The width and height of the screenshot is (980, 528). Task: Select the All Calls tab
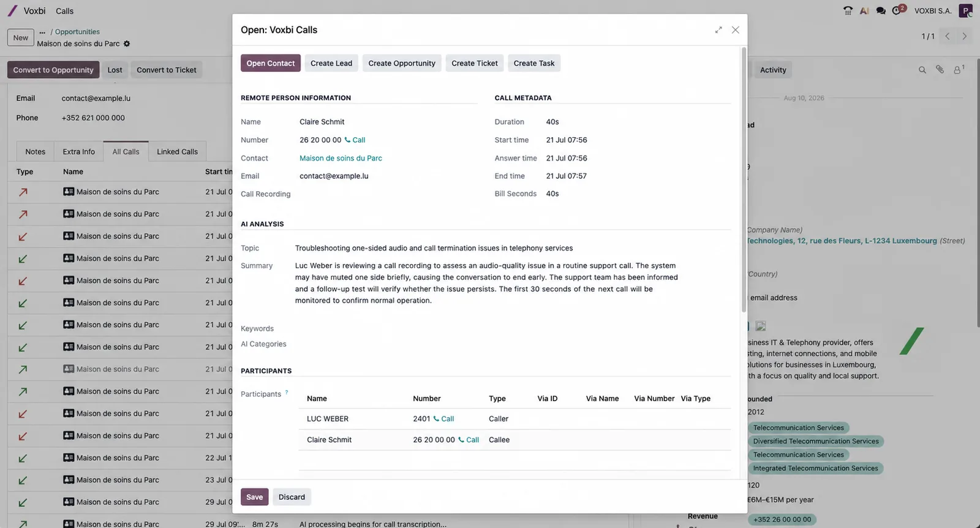(x=126, y=152)
